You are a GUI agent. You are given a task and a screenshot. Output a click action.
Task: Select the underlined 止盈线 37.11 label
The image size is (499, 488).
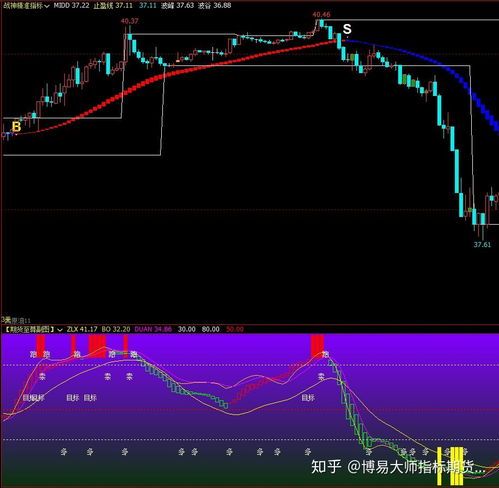point(113,6)
